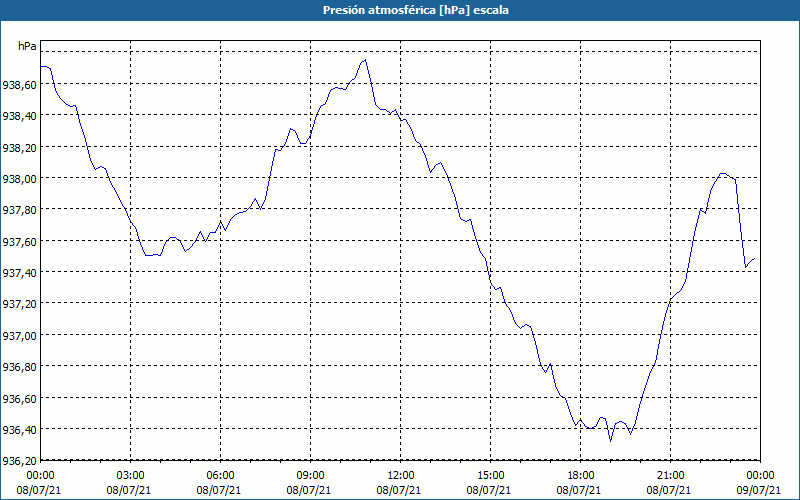Click the chart title 'Presión atmosférica [hPa] escala'
The height and width of the screenshot is (500, 800).
point(415,10)
